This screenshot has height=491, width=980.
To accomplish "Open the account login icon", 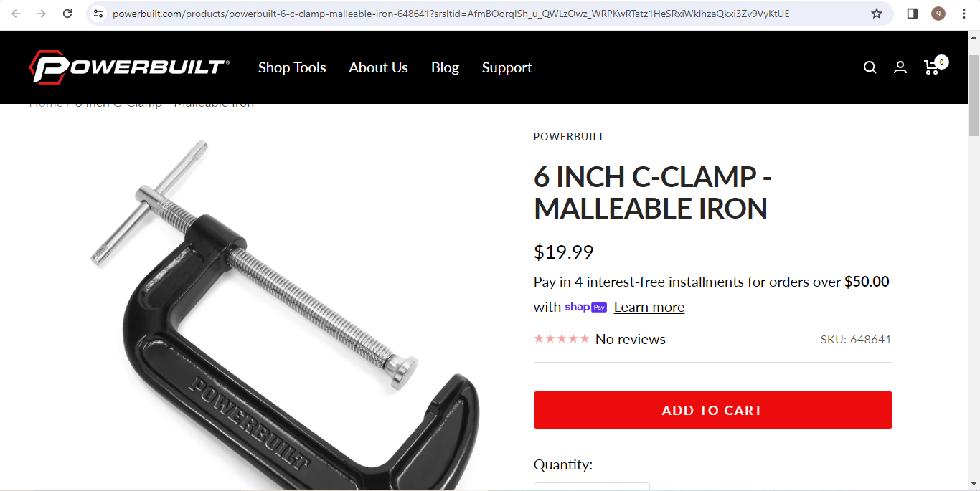I will pyautogui.click(x=900, y=67).
